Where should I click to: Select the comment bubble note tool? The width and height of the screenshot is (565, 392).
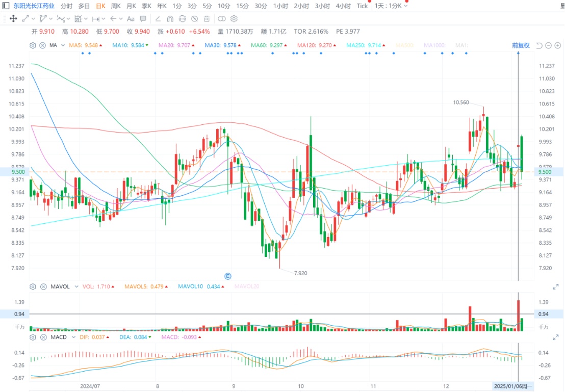click(143, 19)
